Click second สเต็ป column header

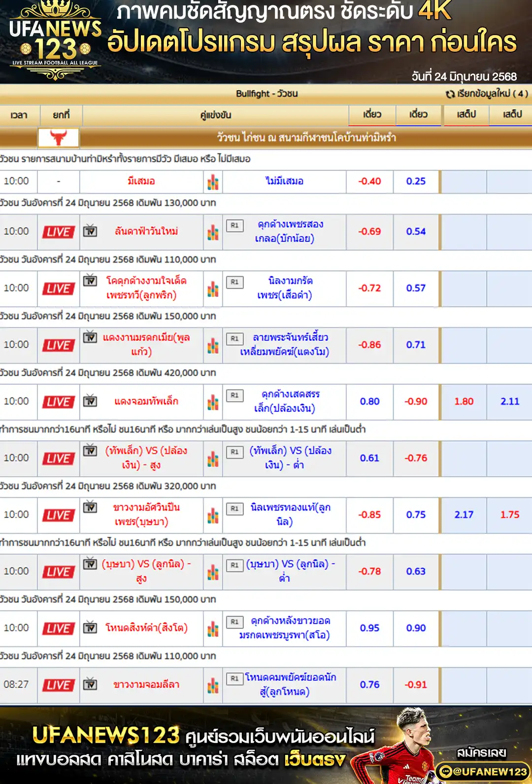[x=511, y=115]
